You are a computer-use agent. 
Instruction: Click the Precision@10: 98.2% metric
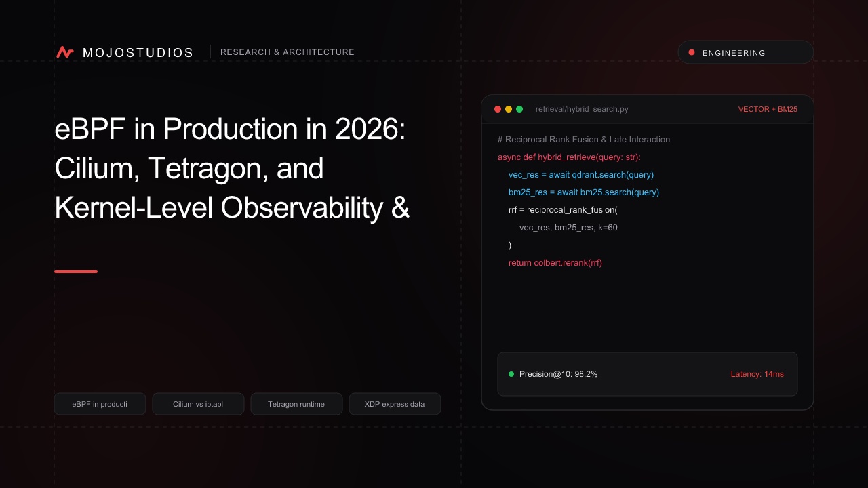click(558, 374)
